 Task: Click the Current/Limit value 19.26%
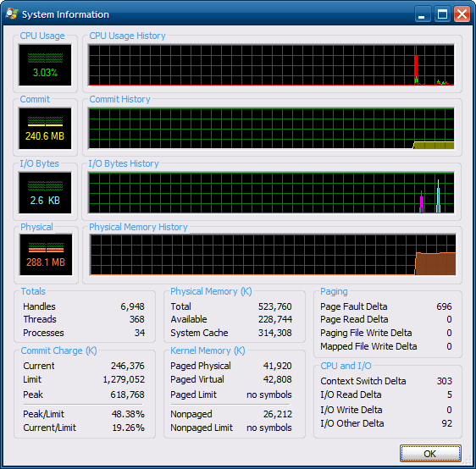[128, 428]
